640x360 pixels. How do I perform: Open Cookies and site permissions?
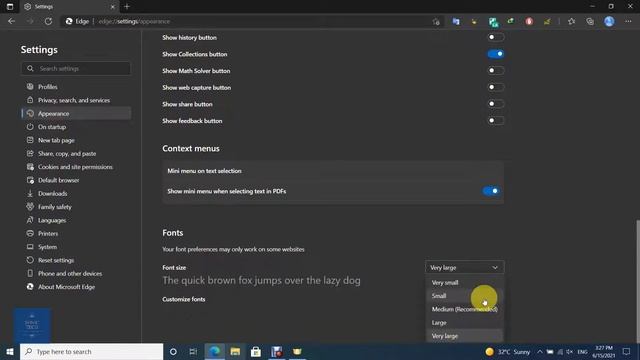click(76, 167)
